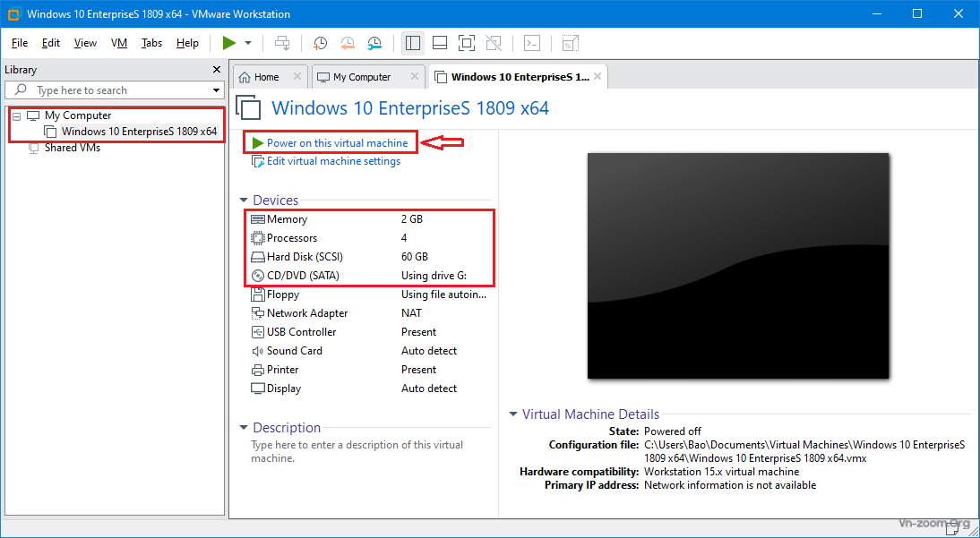Collapse the My Computer tree node
This screenshot has width=980, height=538.
click(x=17, y=116)
